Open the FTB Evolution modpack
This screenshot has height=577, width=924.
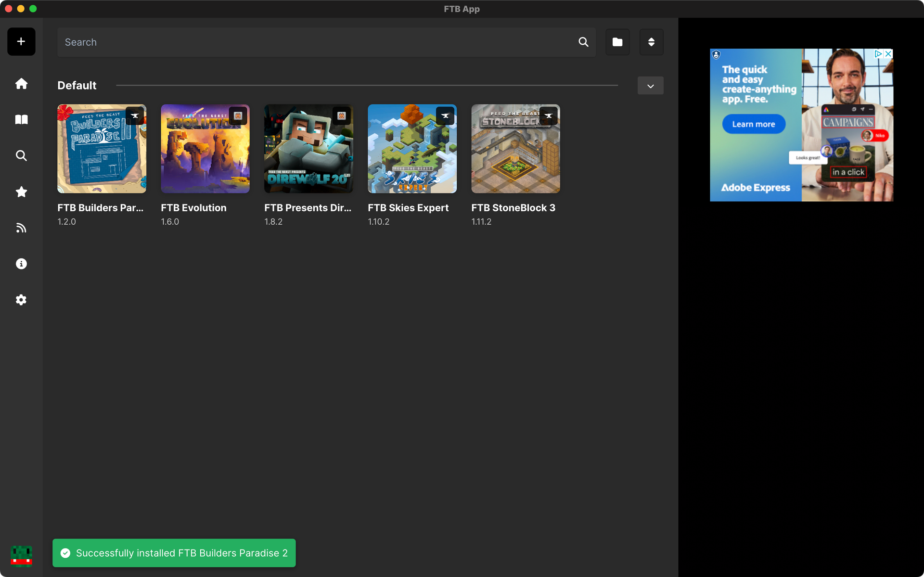click(x=205, y=149)
